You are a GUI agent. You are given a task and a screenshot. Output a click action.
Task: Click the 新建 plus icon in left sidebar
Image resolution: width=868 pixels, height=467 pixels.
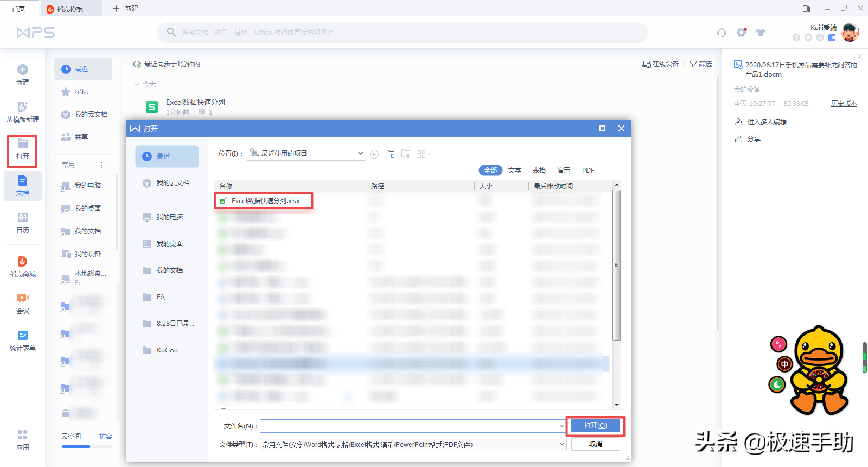tap(23, 70)
